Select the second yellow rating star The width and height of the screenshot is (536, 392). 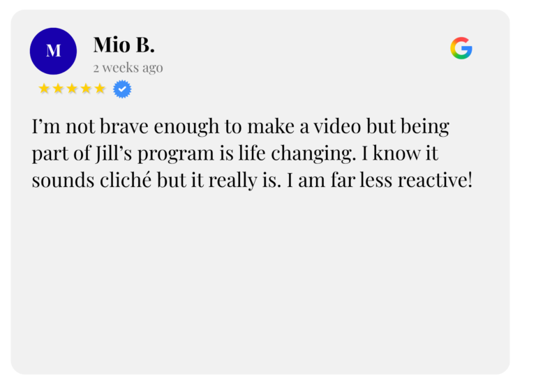coord(58,89)
